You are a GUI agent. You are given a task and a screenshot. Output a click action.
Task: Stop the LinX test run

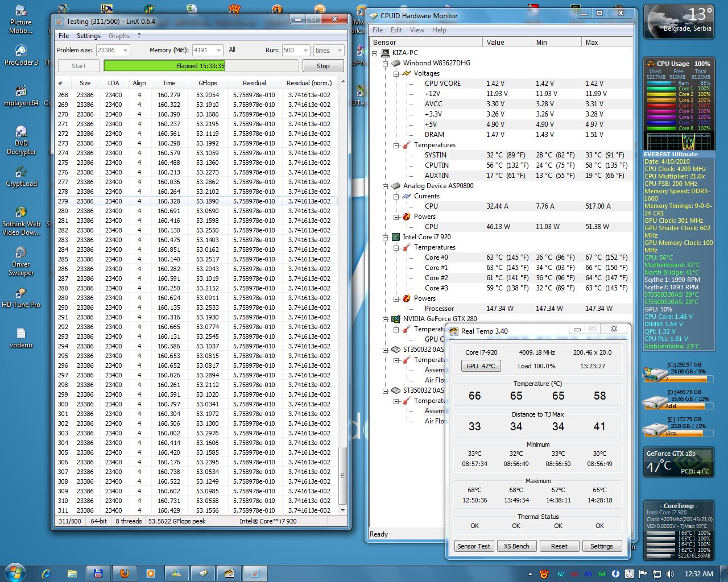pos(323,66)
